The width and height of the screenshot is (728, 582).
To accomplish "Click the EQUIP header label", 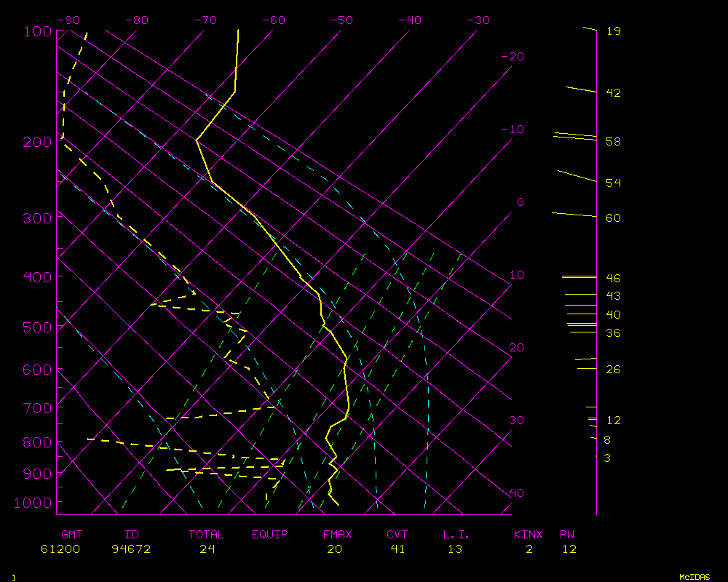I will click(269, 535).
